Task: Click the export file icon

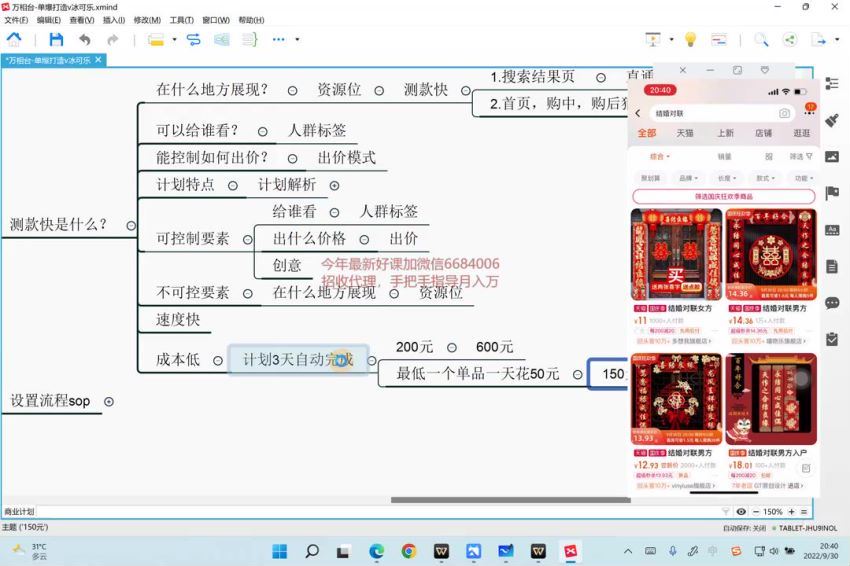Action: pos(818,39)
